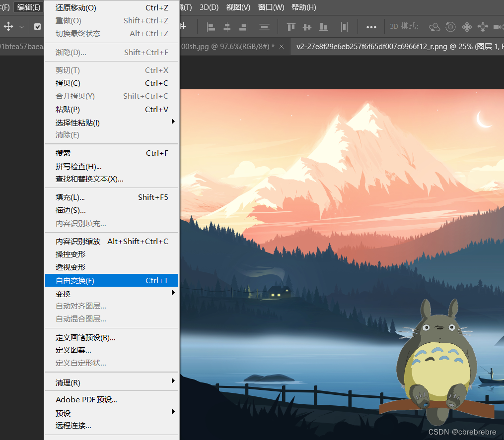The height and width of the screenshot is (440, 504).
Task: Open the 窗口(W) menu
Action: point(271,7)
